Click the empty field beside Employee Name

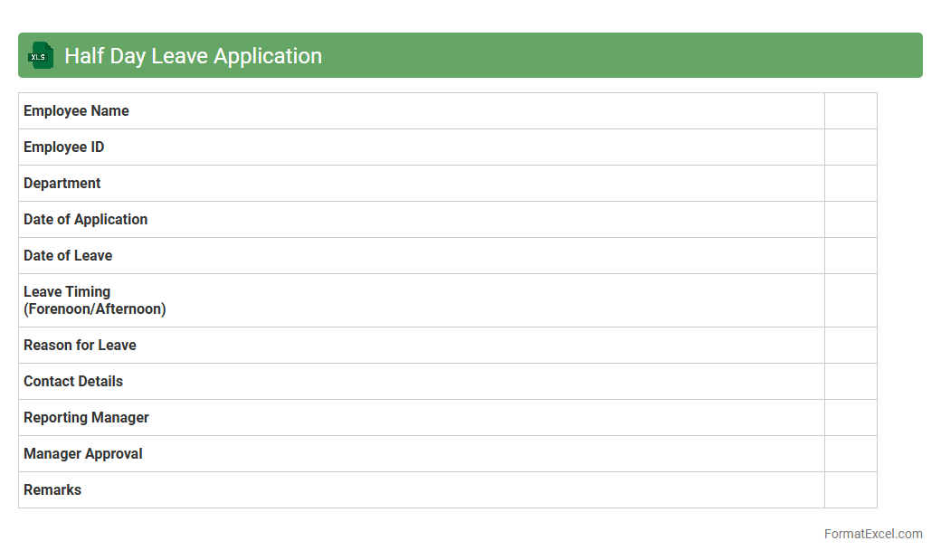click(851, 111)
